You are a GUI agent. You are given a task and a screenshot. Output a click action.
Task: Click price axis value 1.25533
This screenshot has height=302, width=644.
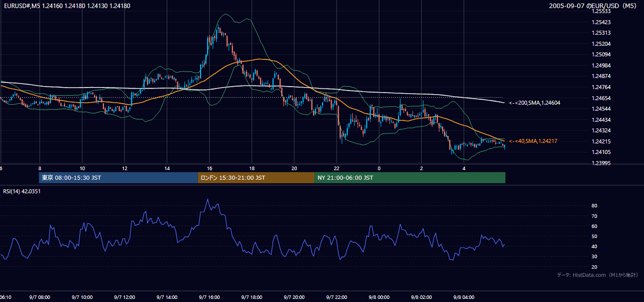point(601,11)
